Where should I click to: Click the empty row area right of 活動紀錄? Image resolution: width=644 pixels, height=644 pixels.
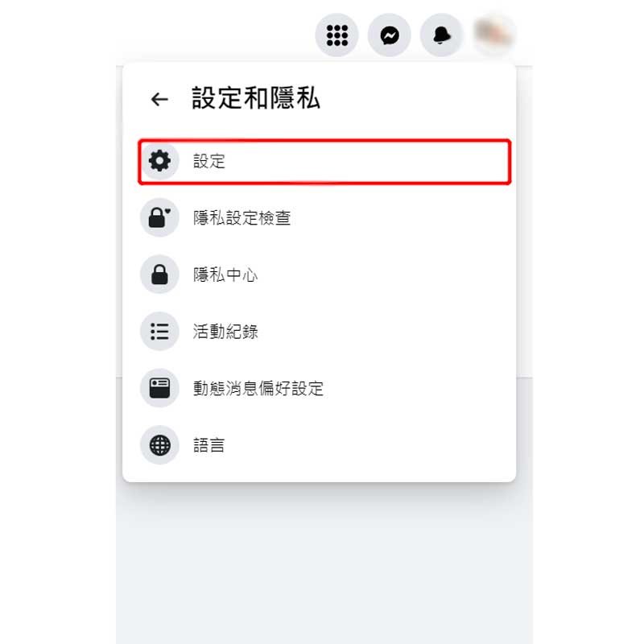[x=384, y=331]
